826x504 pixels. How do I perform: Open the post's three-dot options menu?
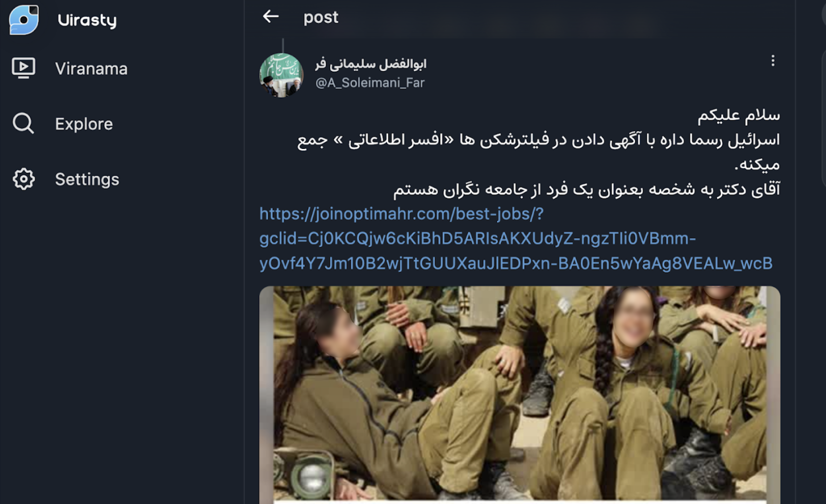tap(773, 61)
